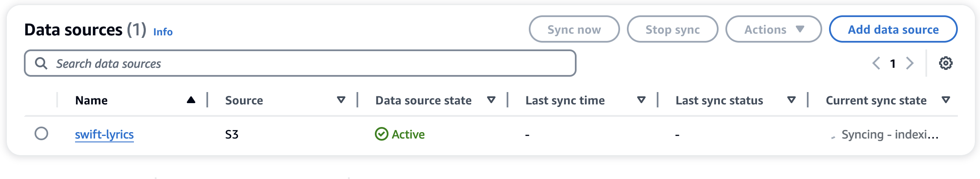Sort by Data source state arrow
Viewport: 980px width, 179px height.
click(491, 100)
